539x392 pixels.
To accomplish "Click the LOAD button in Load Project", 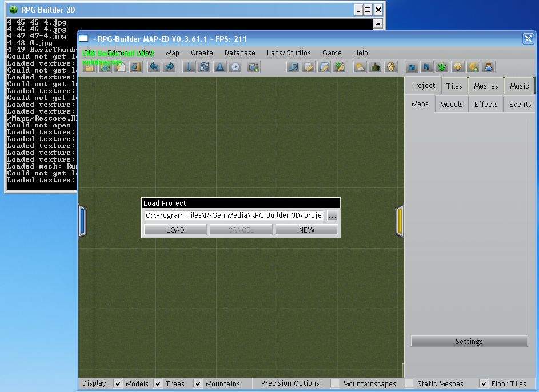I will (x=175, y=230).
